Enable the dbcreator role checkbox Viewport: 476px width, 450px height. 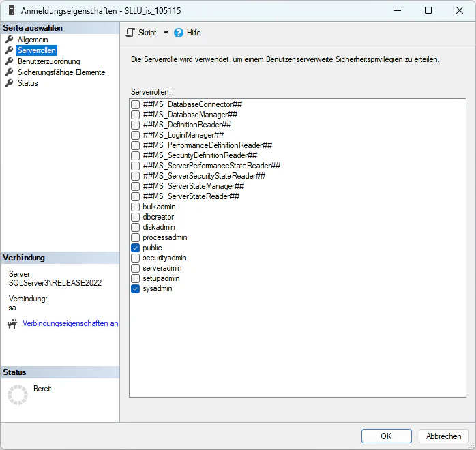(136, 217)
